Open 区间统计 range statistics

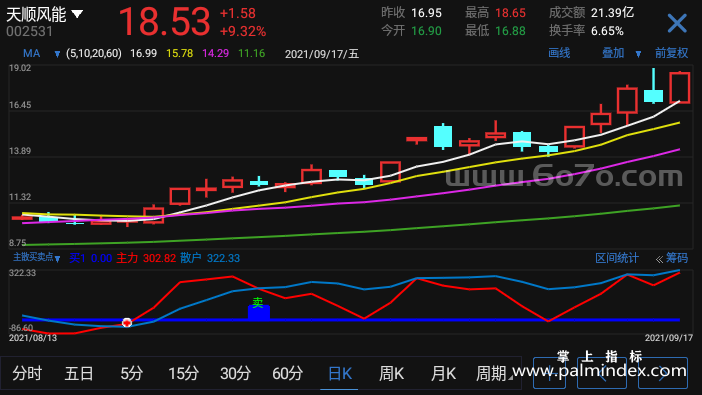point(616,258)
